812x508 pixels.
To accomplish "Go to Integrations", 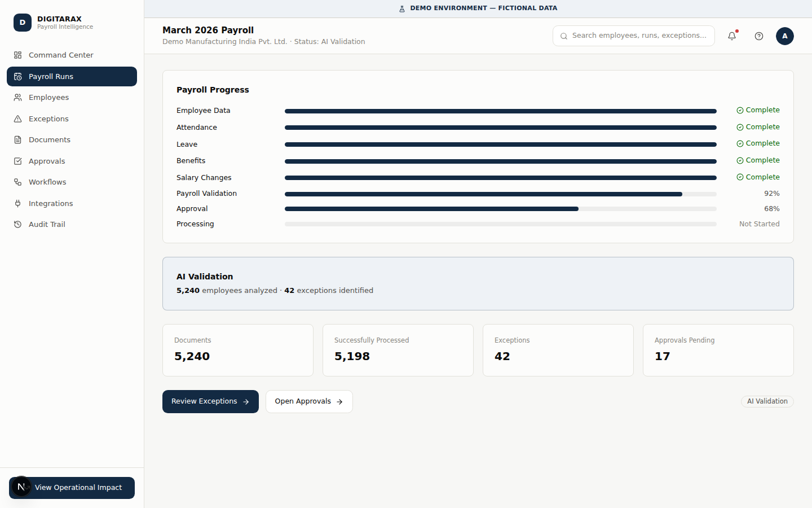I will tap(72, 204).
